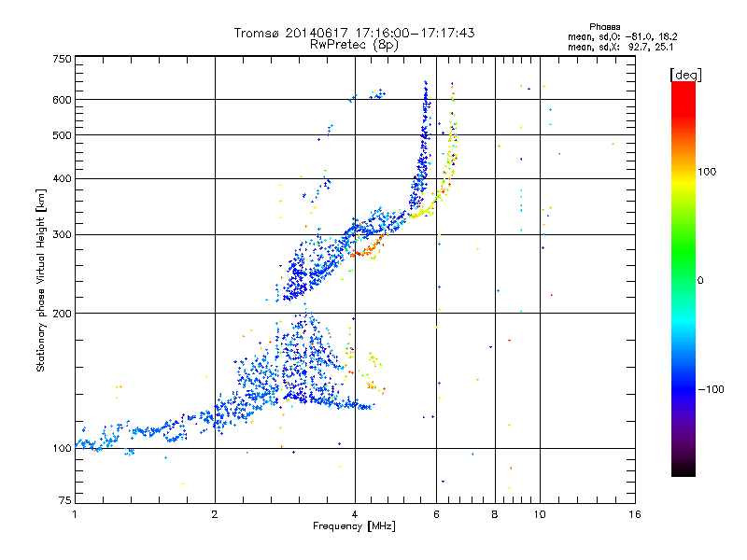Click the x-axis tick label '2'
The image size is (747, 560).
tap(215, 514)
